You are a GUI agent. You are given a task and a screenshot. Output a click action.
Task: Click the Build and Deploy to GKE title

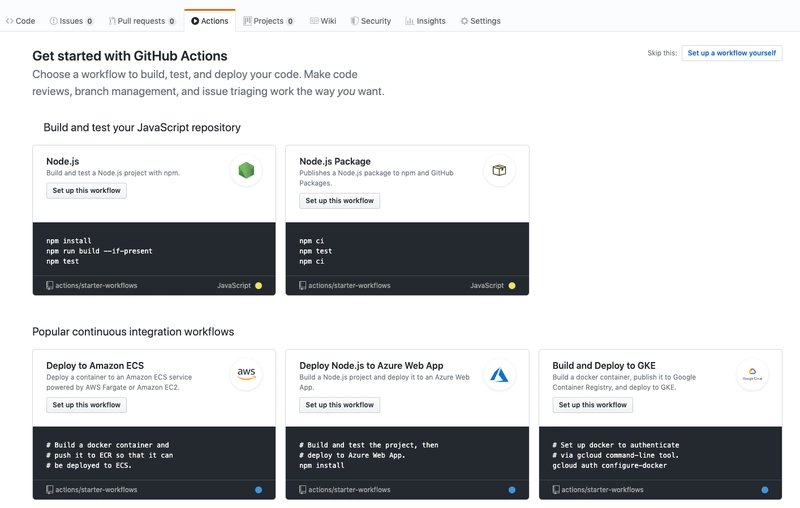tap(604, 365)
